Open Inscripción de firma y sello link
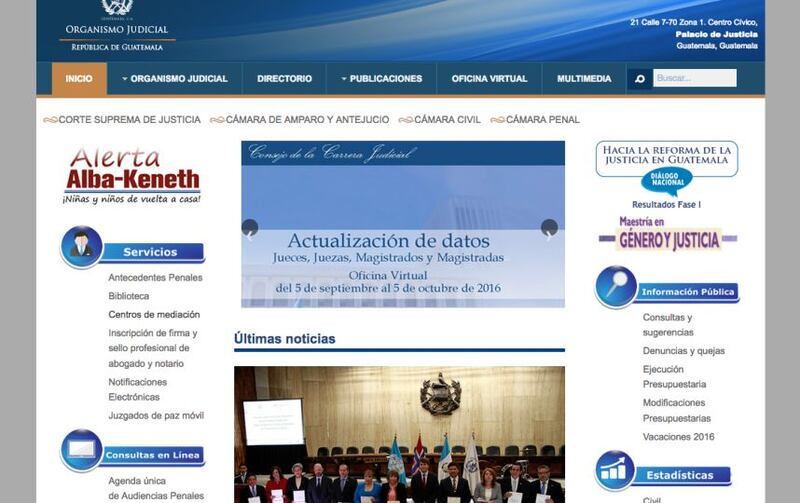Screen dimensions: 800x503 [153, 348]
